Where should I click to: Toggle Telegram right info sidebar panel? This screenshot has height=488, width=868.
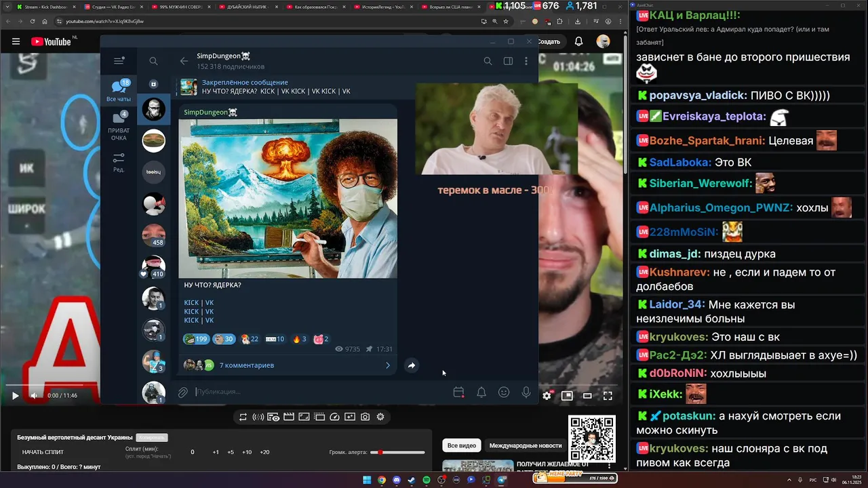(508, 61)
